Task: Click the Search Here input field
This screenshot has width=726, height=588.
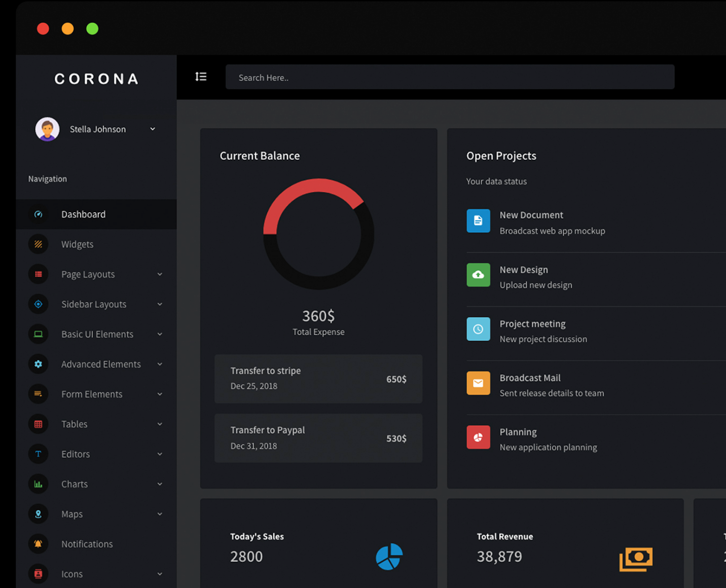Action: (449, 77)
